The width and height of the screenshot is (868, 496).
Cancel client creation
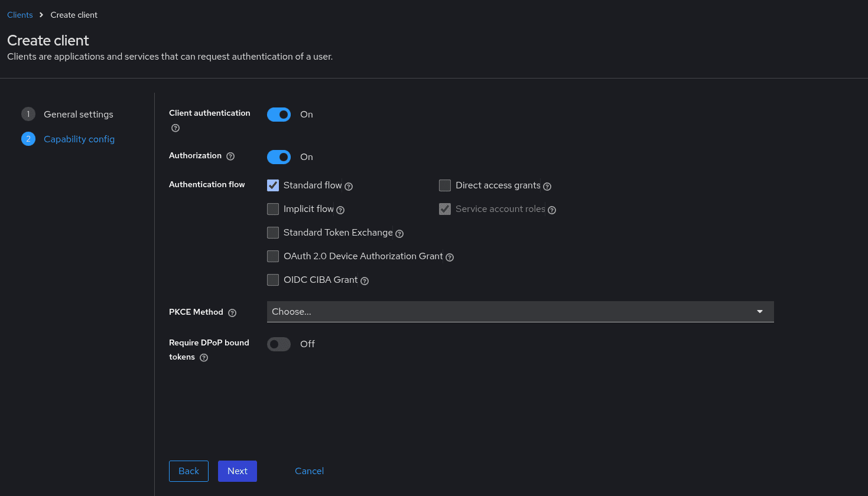pyautogui.click(x=309, y=471)
